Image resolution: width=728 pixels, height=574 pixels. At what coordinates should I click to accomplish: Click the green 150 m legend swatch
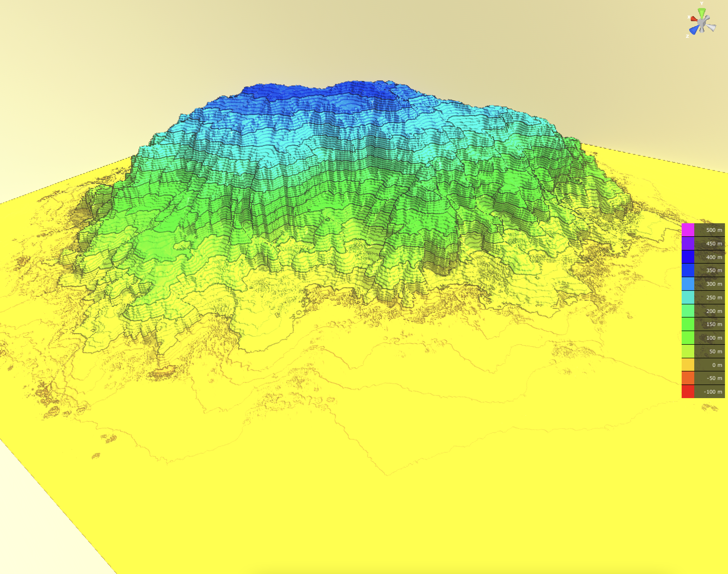click(x=688, y=324)
